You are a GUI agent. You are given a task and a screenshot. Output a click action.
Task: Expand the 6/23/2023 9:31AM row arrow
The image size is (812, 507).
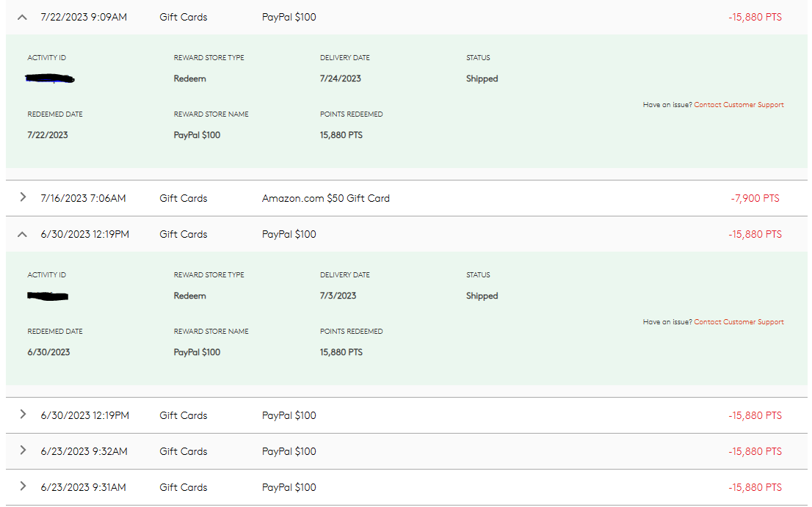click(x=23, y=486)
